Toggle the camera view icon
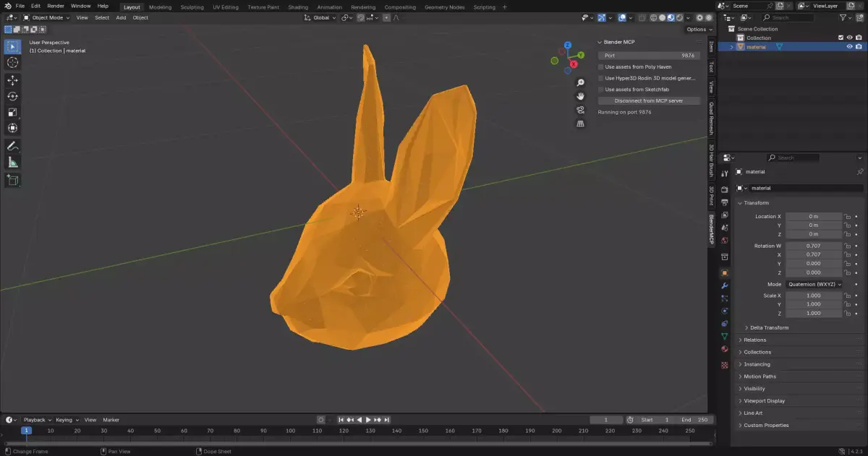This screenshot has width=868, height=456. point(580,110)
